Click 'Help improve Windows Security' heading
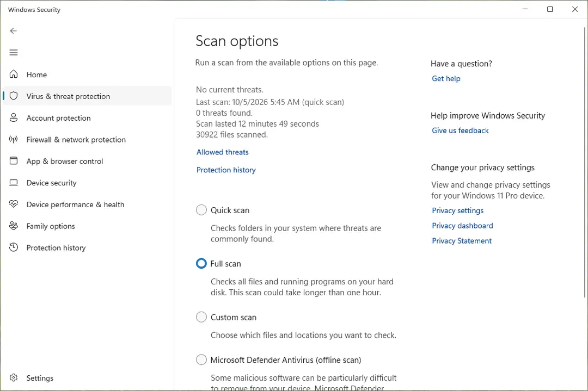The width and height of the screenshot is (588, 391). pyautogui.click(x=488, y=116)
